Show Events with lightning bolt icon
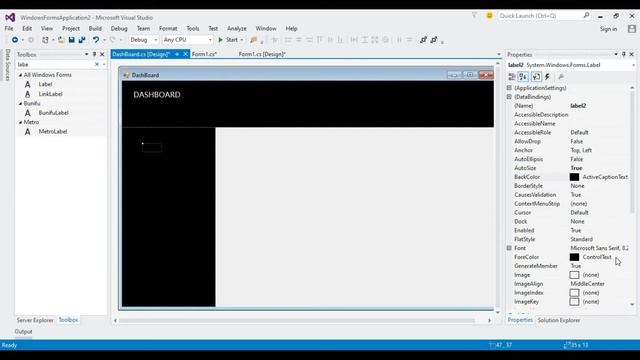The width and height of the screenshot is (640, 360). click(548, 77)
